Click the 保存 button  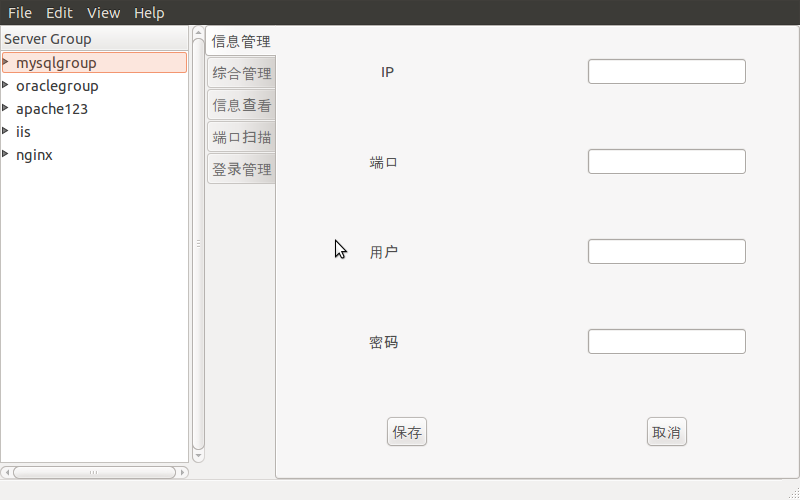coord(407,432)
